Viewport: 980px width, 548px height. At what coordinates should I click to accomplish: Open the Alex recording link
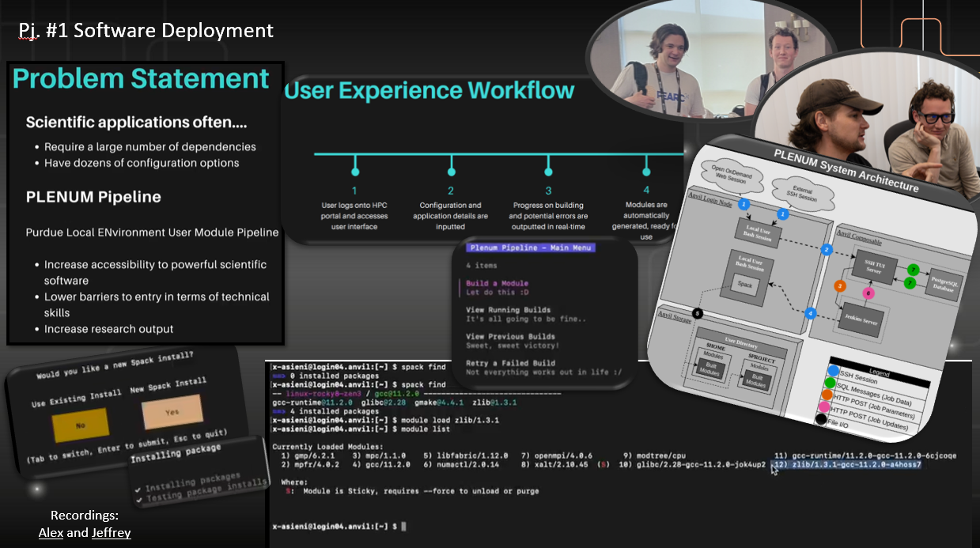click(50, 533)
